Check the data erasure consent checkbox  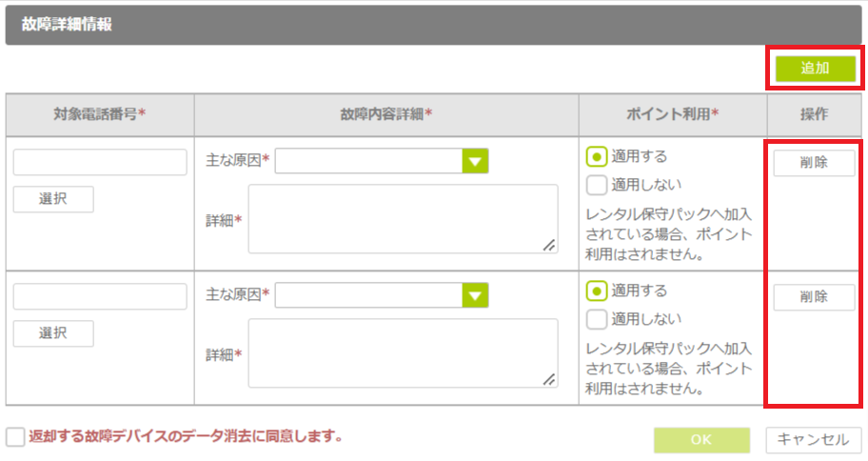15,437
